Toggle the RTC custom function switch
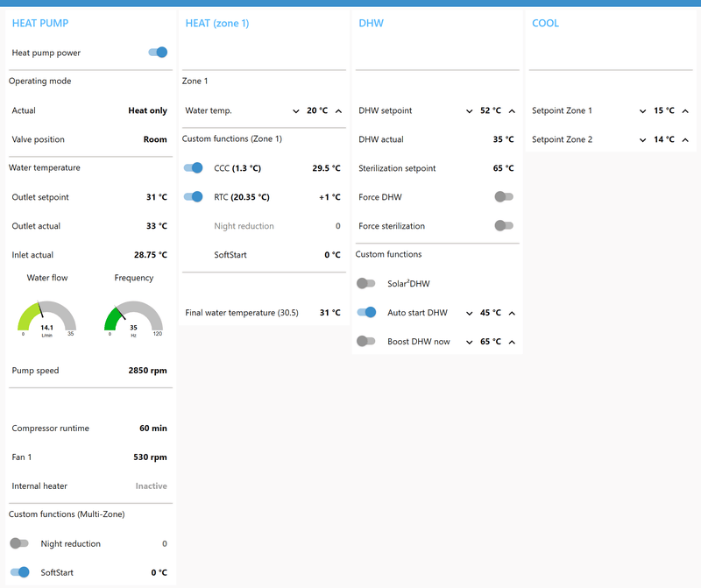701x588 pixels. click(193, 197)
